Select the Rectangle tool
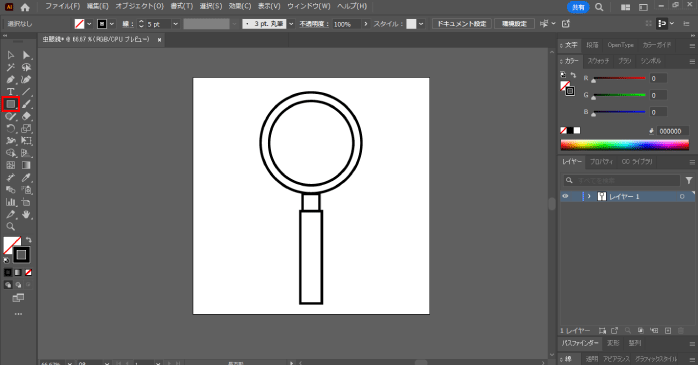698x365 pixels. 10,104
